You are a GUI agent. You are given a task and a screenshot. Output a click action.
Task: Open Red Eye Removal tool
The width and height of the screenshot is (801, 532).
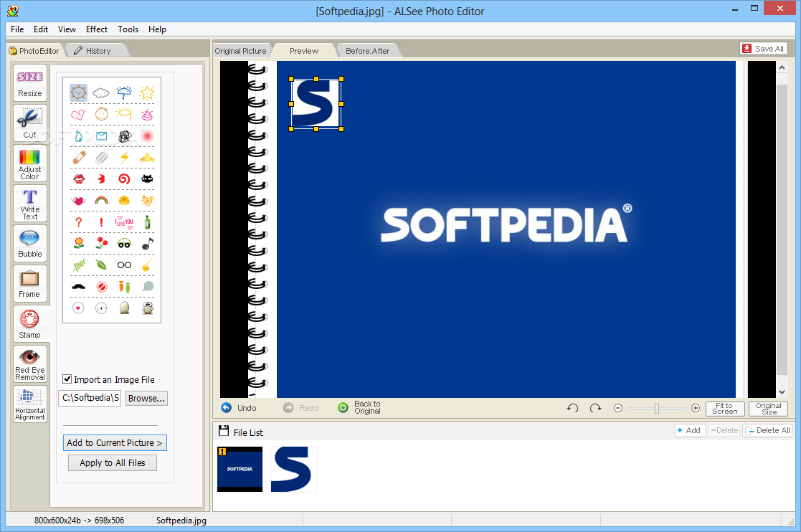(x=29, y=364)
